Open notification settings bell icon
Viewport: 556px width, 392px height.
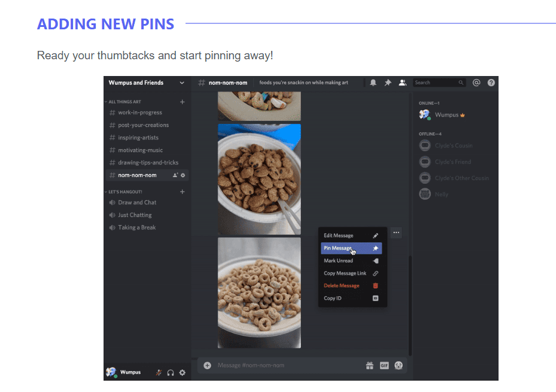[x=373, y=83]
